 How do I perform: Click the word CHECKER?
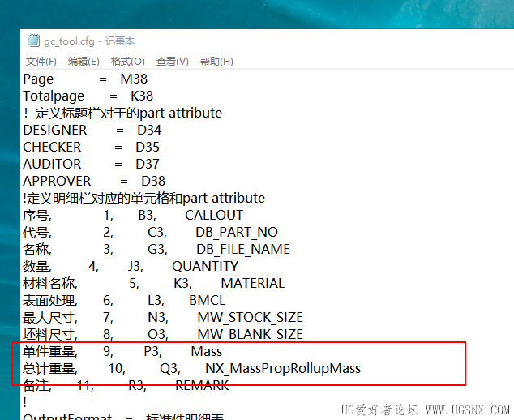[52, 148]
